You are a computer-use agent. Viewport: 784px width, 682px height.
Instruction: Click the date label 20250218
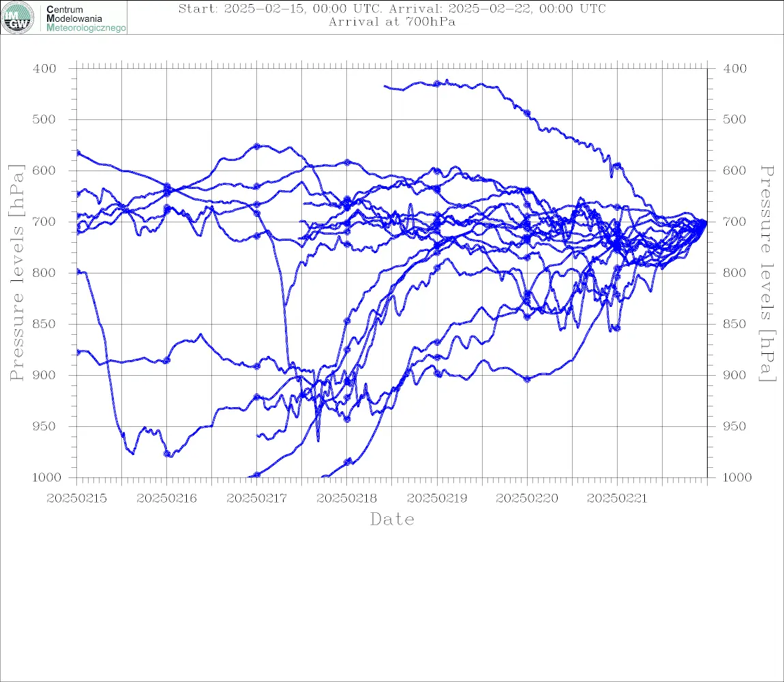tap(346, 499)
